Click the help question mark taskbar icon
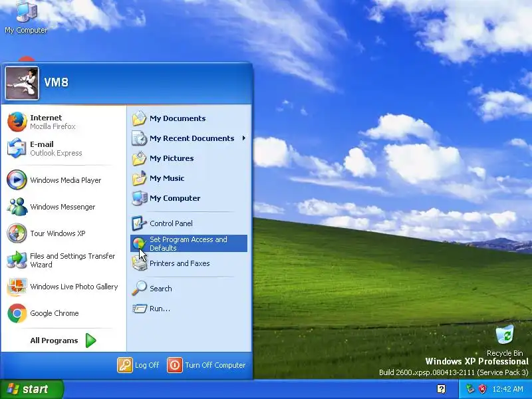 441,389
